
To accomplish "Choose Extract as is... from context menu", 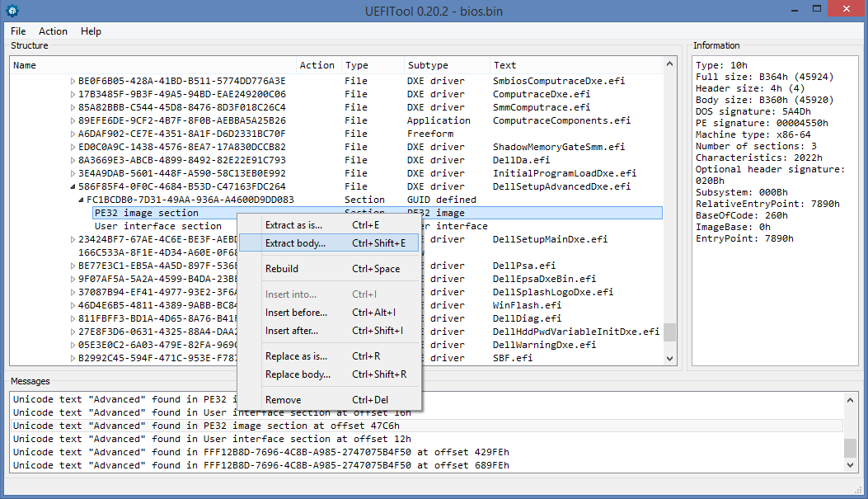I will point(329,225).
